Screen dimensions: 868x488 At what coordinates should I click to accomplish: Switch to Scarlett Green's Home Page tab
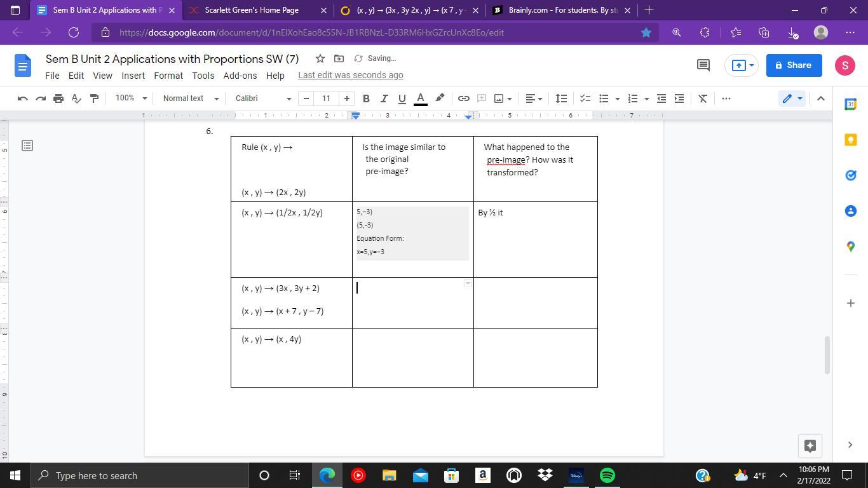(252, 10)
